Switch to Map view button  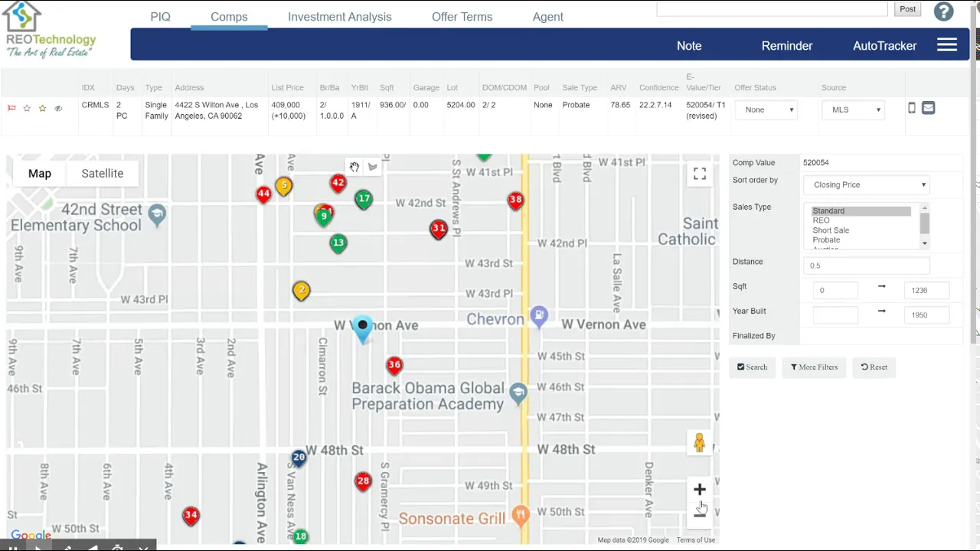[x=40, y=174]
